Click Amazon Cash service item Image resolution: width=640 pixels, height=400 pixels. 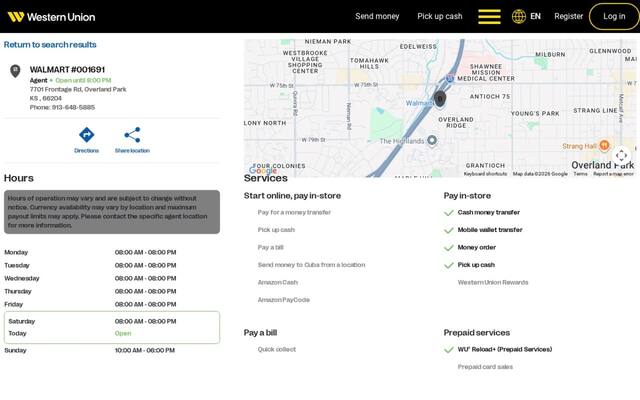pyautogui.click(x=278, y=282)
